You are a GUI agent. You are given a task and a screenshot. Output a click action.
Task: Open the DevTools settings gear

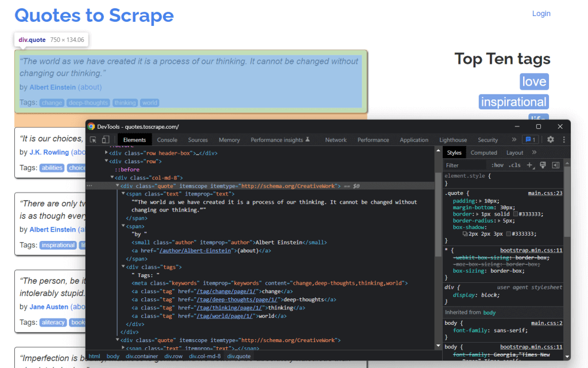(x=550, y=139)
